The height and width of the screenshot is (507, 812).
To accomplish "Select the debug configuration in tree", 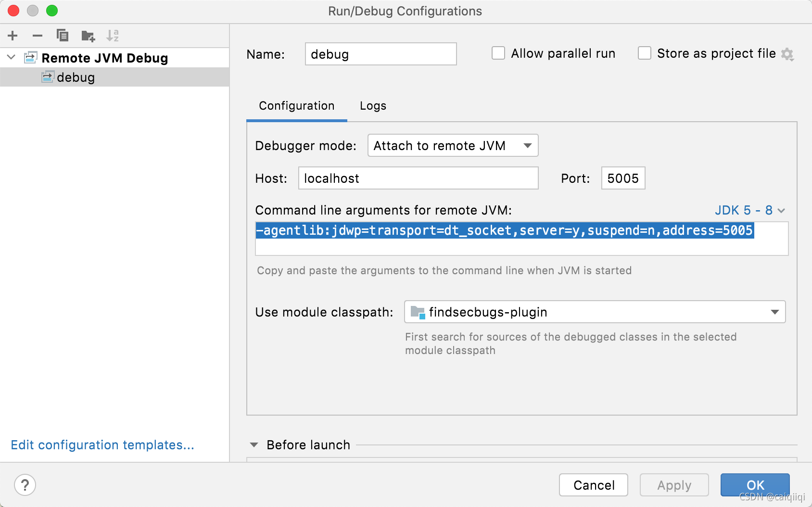I will coord(114,77).
